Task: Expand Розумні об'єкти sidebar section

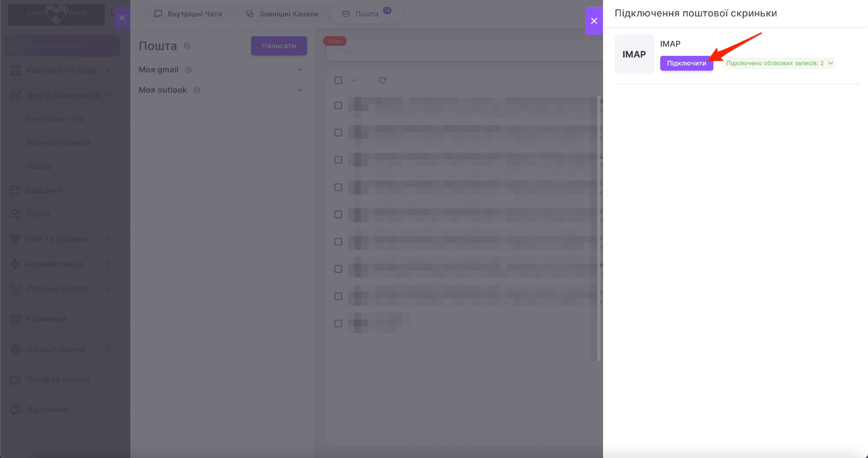Action: pos(62,289)
